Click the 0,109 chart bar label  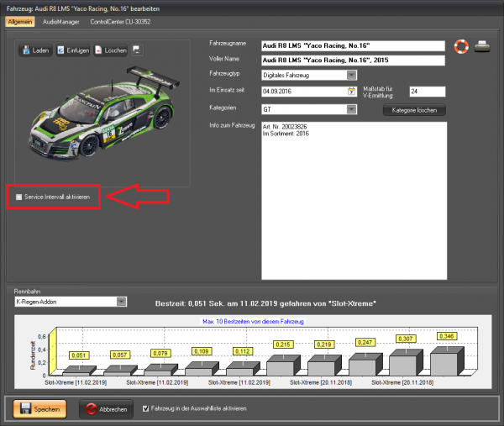202,351
